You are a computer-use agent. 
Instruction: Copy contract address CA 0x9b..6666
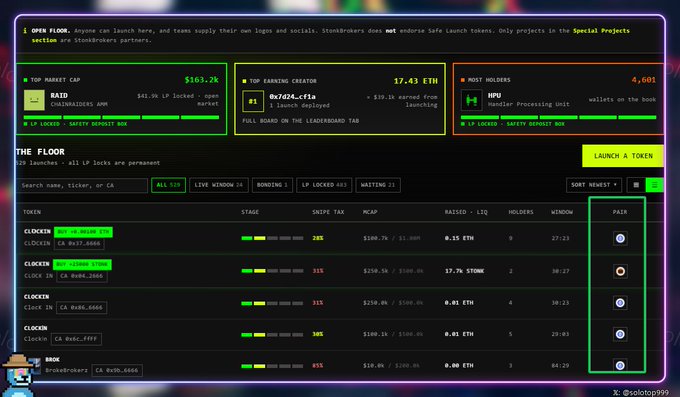[x=117, y=370]
